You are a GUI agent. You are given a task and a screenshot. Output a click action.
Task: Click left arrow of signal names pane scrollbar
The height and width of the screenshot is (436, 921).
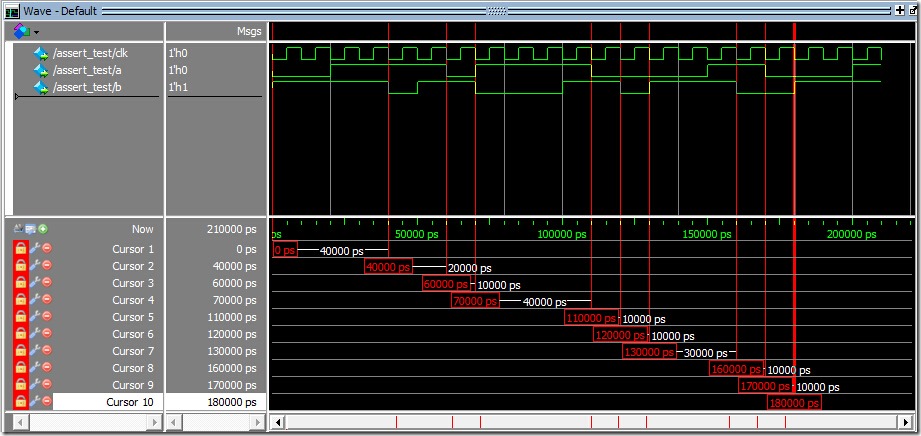pyautogui.click(x=21, y=422)
